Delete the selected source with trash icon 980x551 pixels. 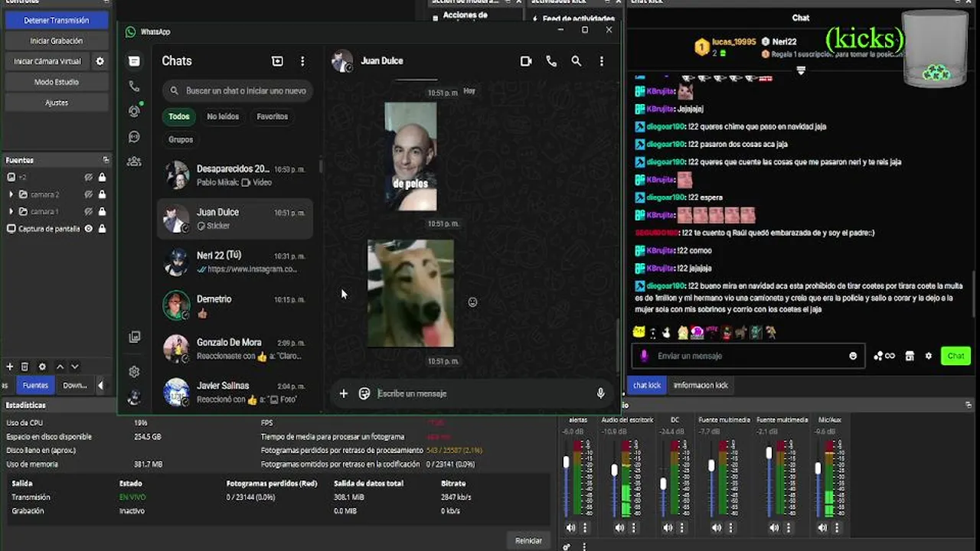tap(24, 367)
